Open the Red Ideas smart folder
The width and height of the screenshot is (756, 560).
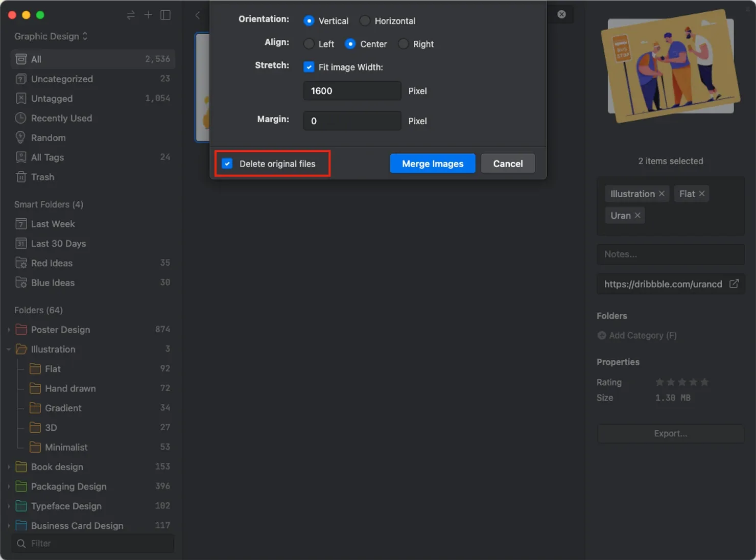(52, 263)
